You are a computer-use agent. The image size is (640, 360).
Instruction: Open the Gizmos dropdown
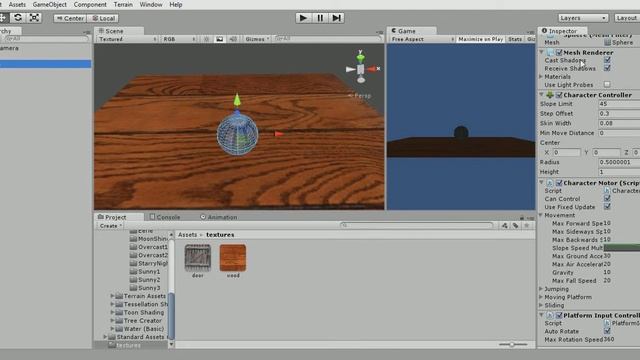[257, 39]
